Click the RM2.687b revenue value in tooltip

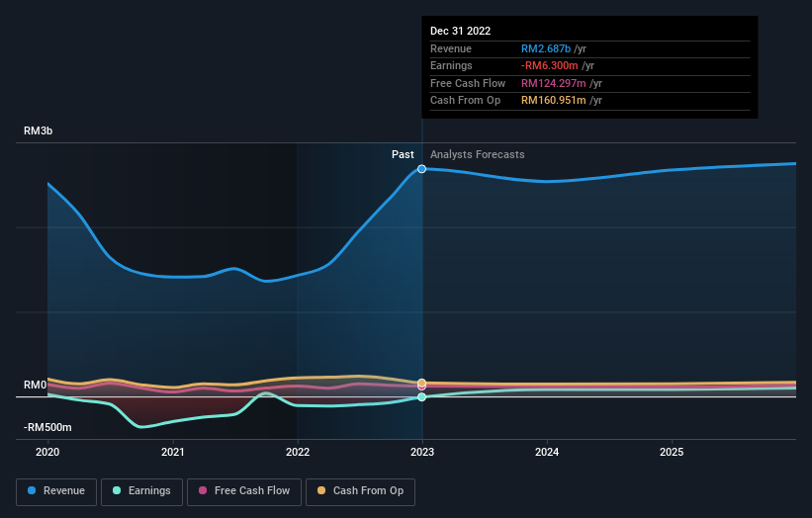point(546,48)
